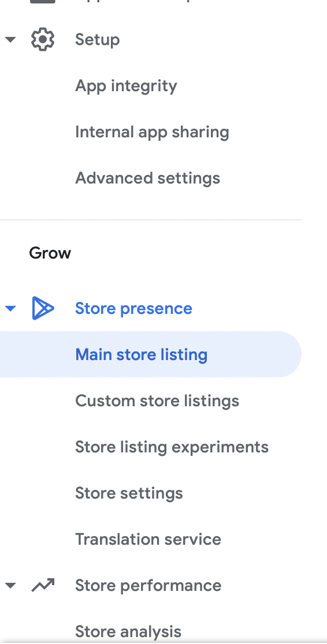
Task: Click the Setup gear icon
Action: tap(43, 39)
